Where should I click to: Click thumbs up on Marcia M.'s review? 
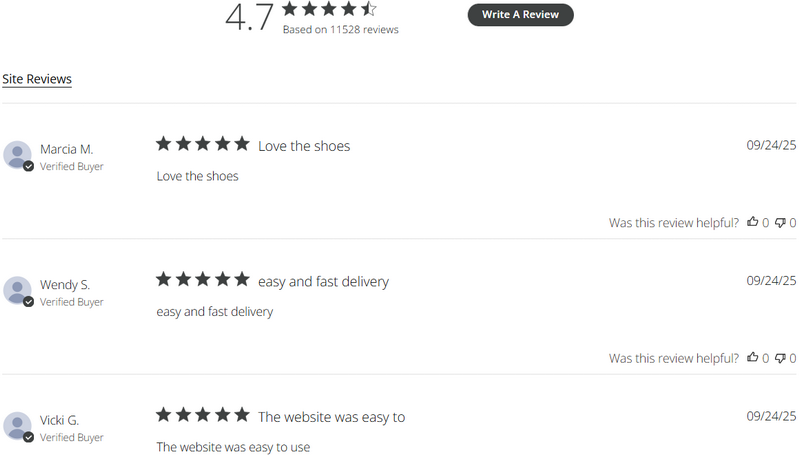click(x=753, y=222)
